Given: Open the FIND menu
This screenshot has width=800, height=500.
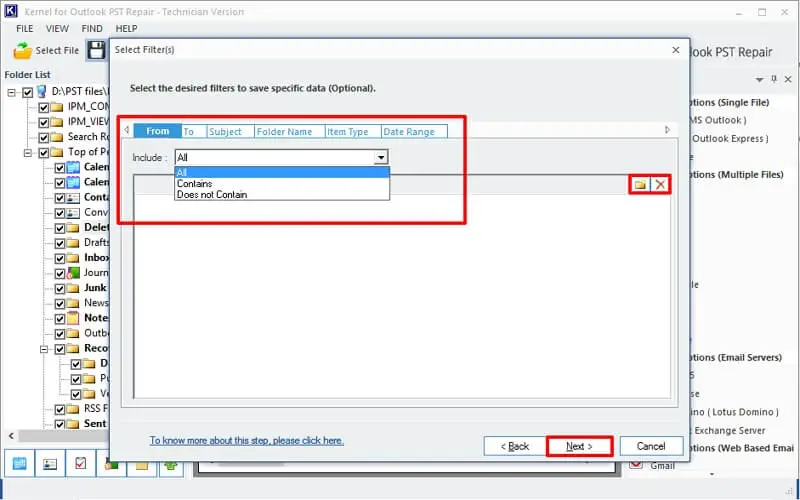Looking at the screenshot, I should click(92, 29).
